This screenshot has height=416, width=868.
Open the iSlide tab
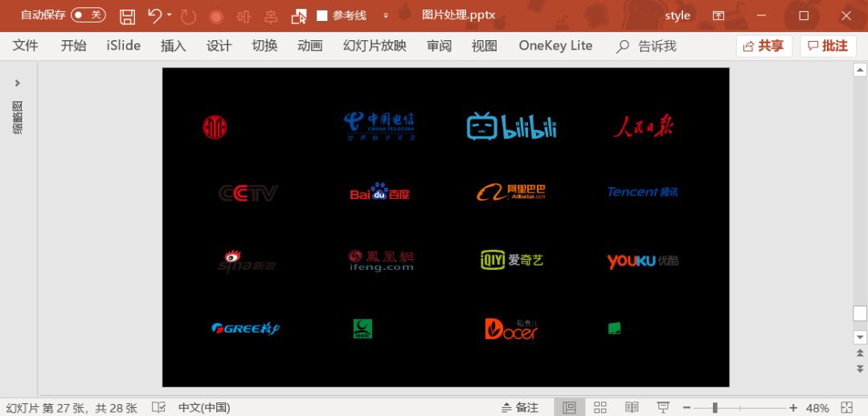pyautogui.click(x=124, y=46)
